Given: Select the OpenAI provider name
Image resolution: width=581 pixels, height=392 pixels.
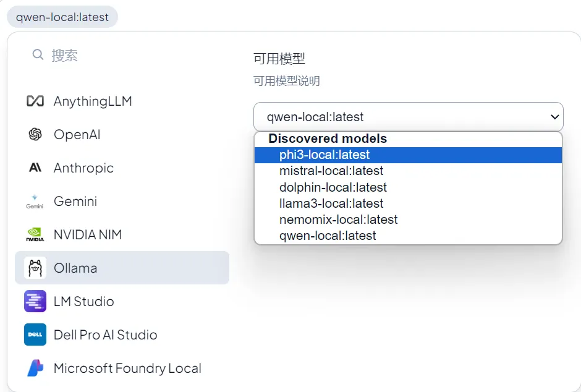Looking at the screenshot, I should (77, 135).
